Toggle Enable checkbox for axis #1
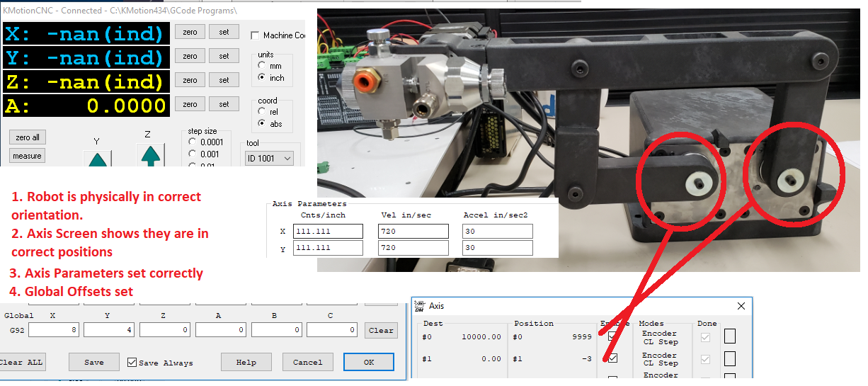Viewport: 868px width, 386px height. (612, 358)
